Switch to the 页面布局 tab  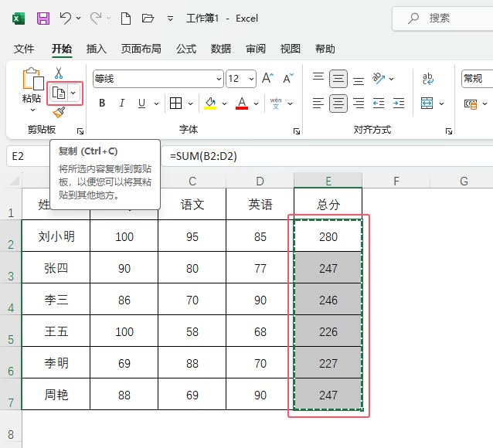click(x=141, y=49)
